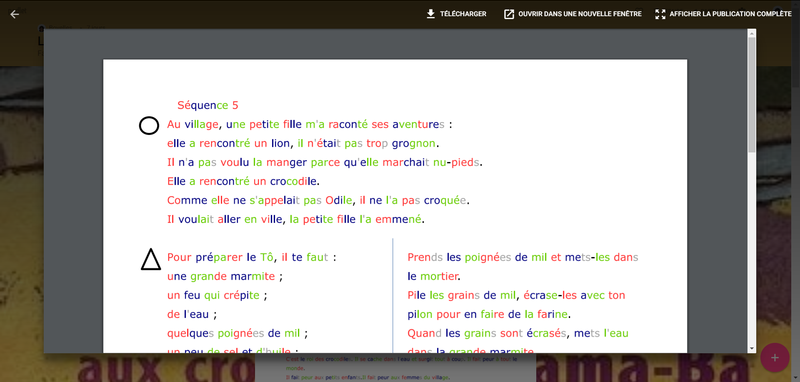Click the text 'une grande marmite ;'
This screenshot has width=800, height=382.
pyautogui.click(x=225, y=276)
